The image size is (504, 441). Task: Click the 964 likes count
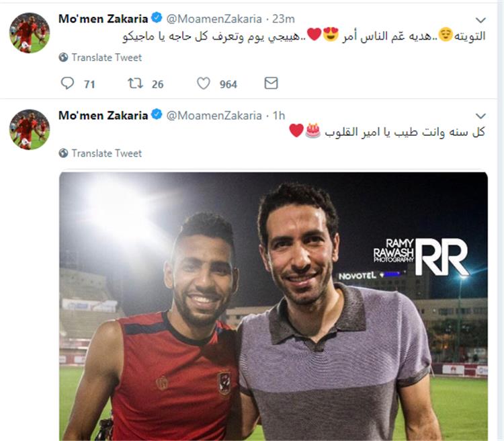pyautogui.click(x=228, y=84)
